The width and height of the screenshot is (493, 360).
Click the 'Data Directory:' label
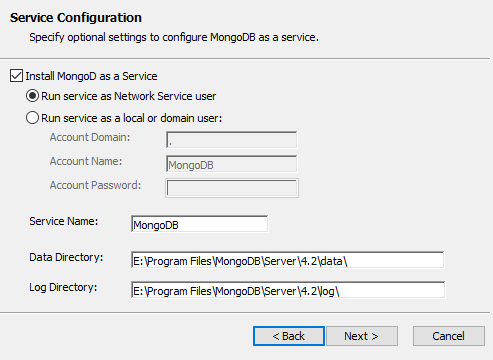(66, 258)
